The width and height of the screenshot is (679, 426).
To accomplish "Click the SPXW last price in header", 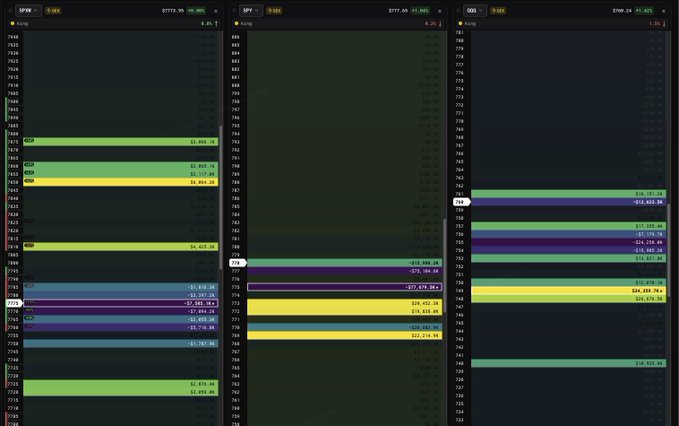I will 173,10.
